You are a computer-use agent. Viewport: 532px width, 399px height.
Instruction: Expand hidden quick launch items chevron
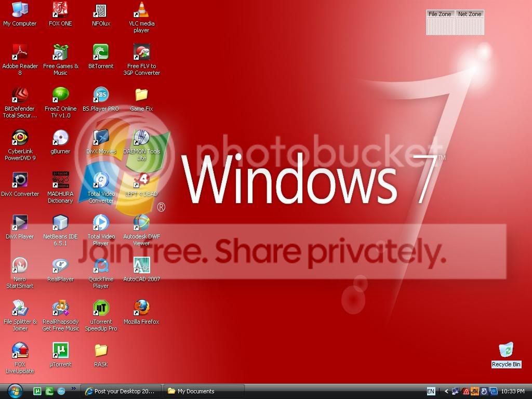[74, 388]
